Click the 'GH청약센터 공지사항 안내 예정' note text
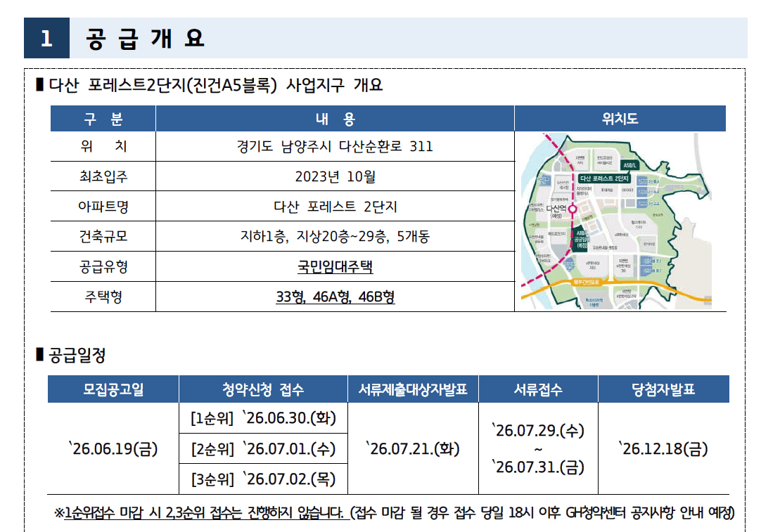The width and height of the screenshot is (761, 532). (x=650, y=512)
